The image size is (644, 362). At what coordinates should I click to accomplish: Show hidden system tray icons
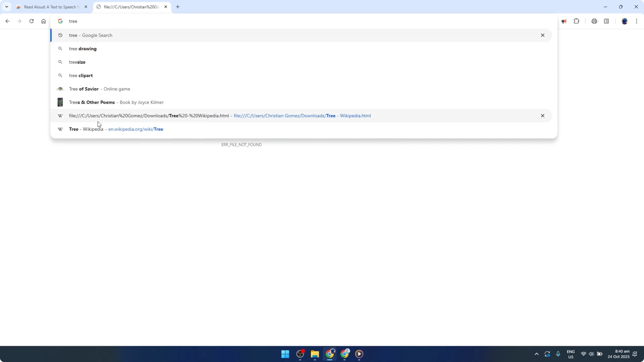(537, 354)
